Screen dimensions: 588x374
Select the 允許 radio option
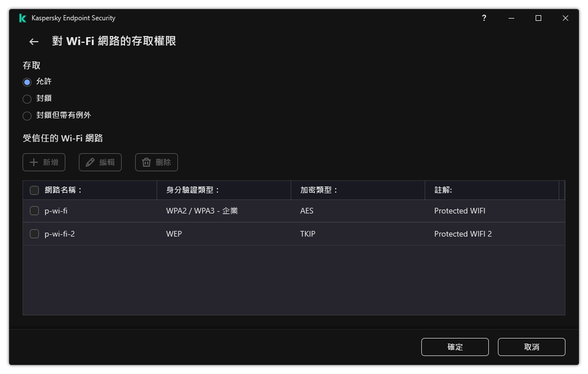point(27,82)
